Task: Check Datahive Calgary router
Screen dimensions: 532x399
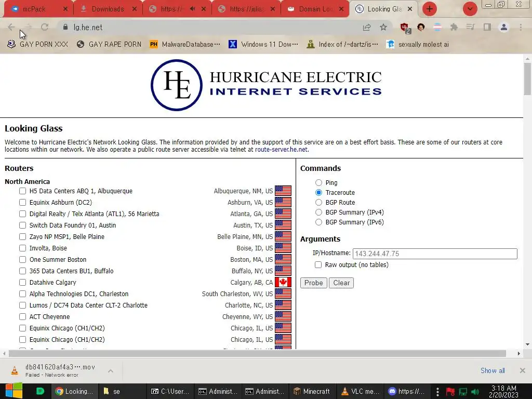Action: pyautogui.click(x=22, y=282)
